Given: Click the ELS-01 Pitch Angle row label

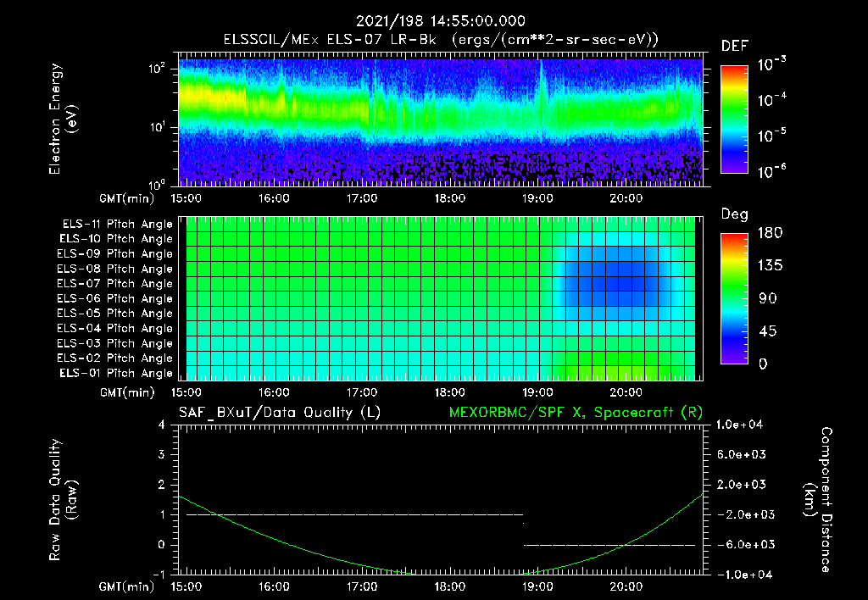Looking at the screenshot, I should (x=116, y=373).
